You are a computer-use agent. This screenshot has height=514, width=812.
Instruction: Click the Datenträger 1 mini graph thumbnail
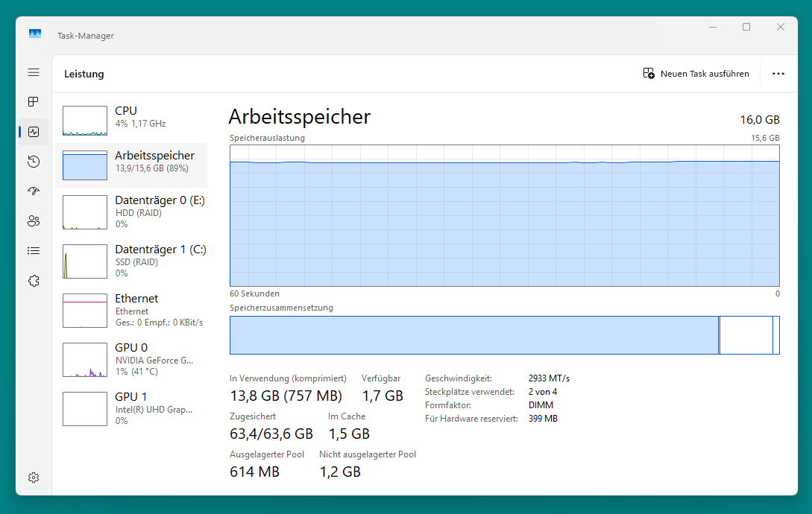[x=85, y=261]
